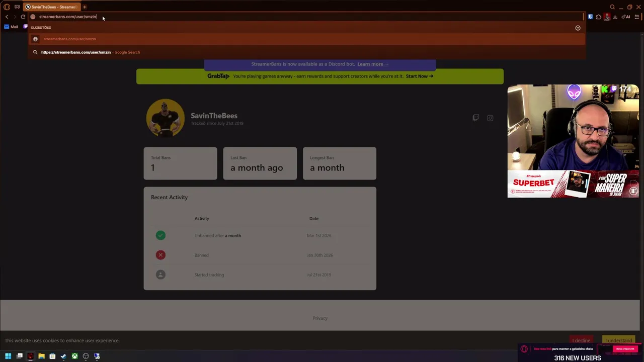Open the Twitch bookmark icon
The width and height of the screenshot is (644, 362).
coord(25,27)
